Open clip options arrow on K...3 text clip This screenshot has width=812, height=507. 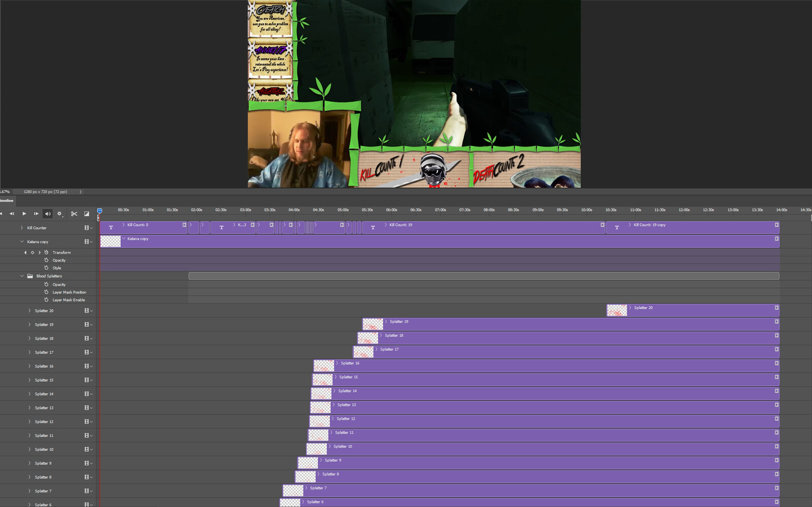tap(253, 225)
